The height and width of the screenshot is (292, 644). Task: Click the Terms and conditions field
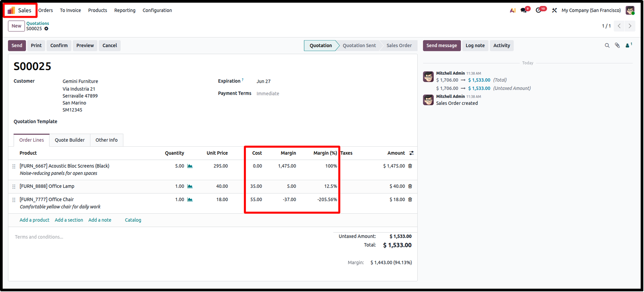pyautogui.click(x=39, y=237)
